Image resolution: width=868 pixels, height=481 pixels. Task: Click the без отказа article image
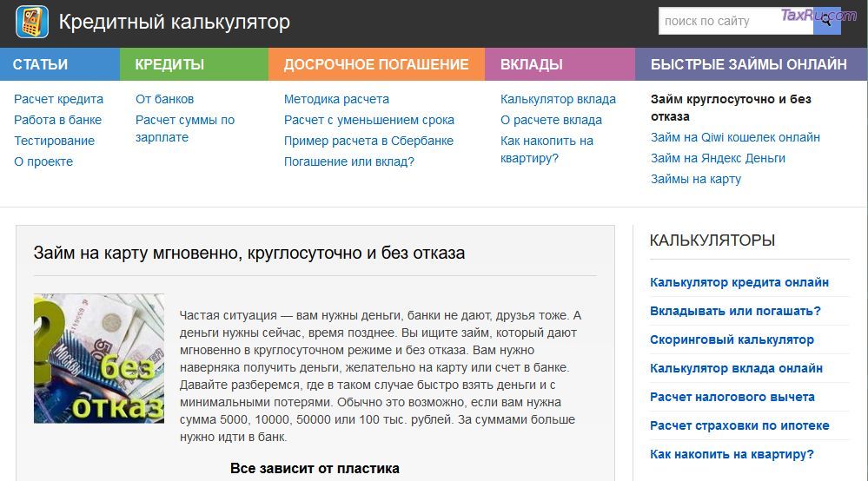(x=99, y=359)
